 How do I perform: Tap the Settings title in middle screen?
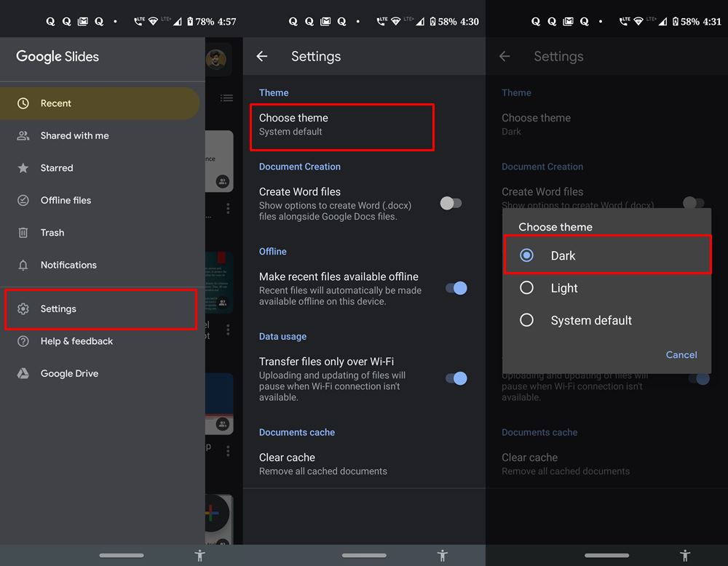click(316, 57)
